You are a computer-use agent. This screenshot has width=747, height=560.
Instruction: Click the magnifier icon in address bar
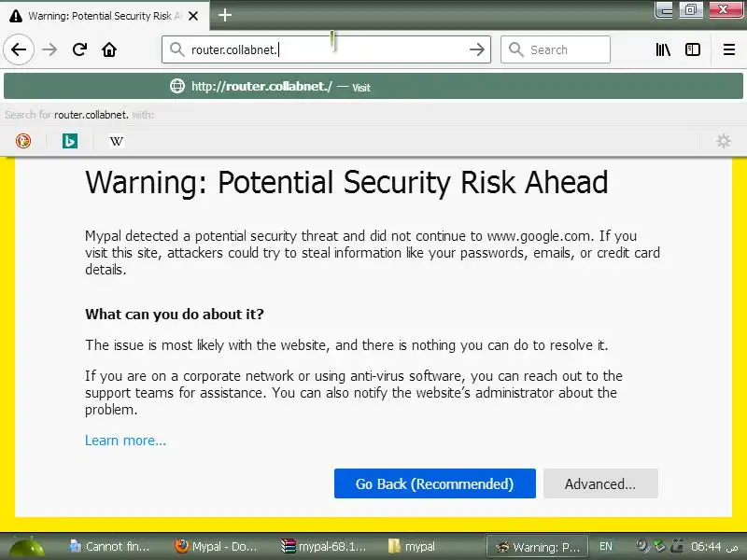pyautogui.click(x=176, y=49)
